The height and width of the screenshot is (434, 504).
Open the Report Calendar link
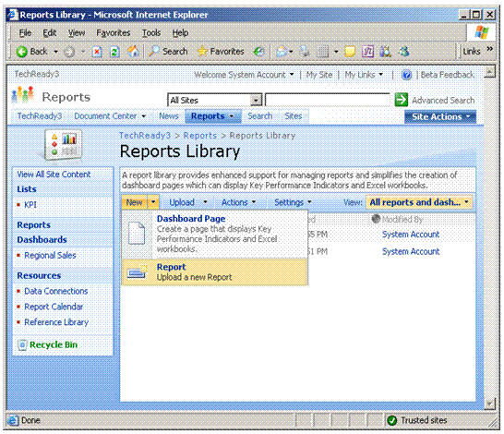(54, 307)
